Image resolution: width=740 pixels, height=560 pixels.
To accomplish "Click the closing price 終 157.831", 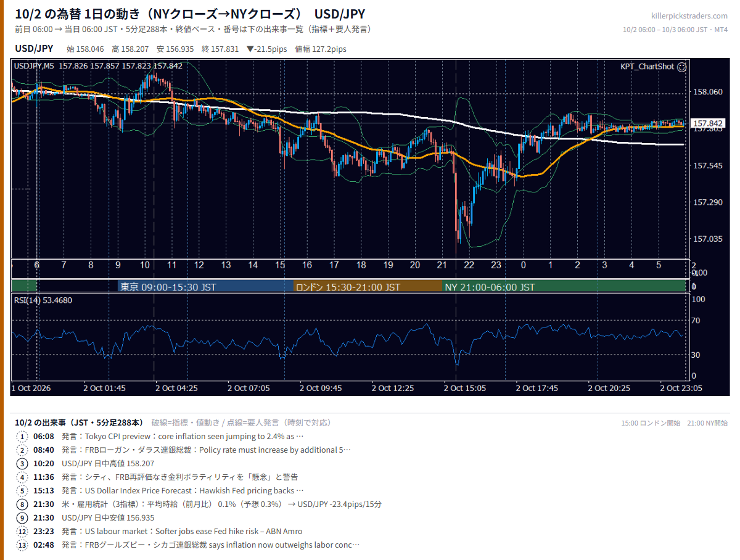I will click(220, 49).
